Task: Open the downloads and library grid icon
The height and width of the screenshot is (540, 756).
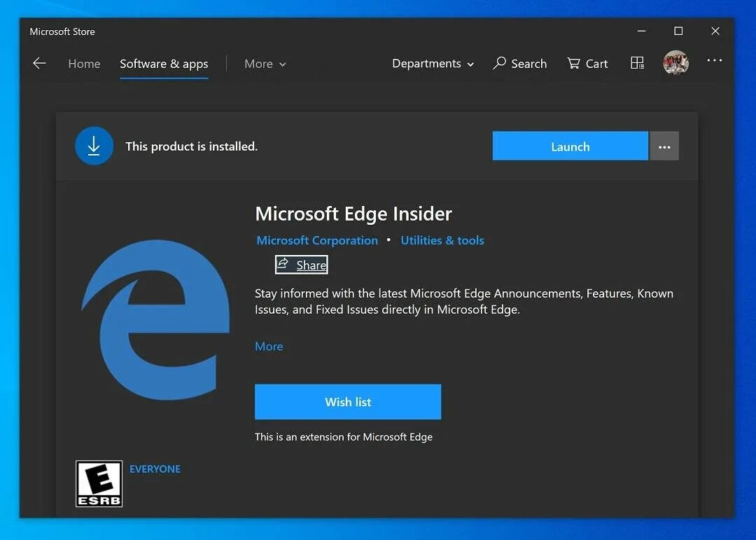Action: point(637,63)
